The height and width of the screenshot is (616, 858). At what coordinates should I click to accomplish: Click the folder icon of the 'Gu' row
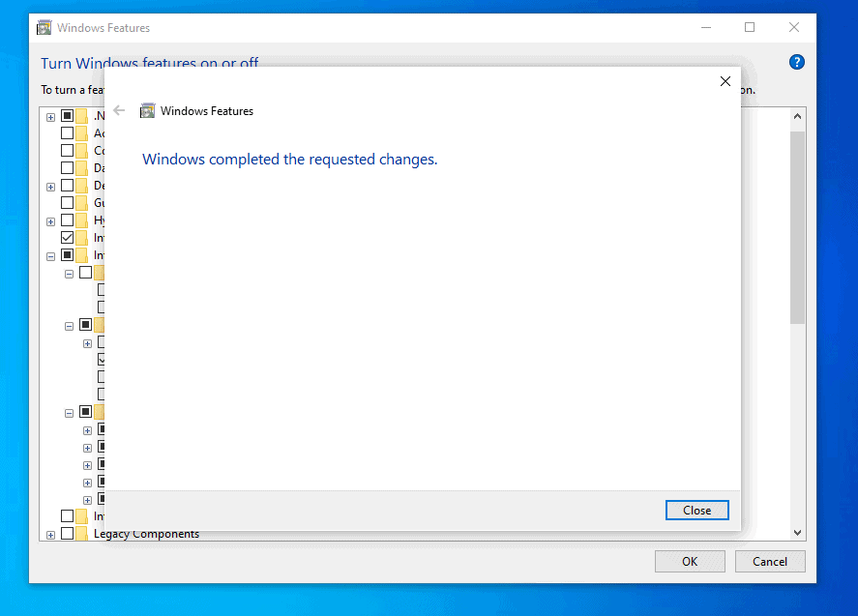click(81, 203)
